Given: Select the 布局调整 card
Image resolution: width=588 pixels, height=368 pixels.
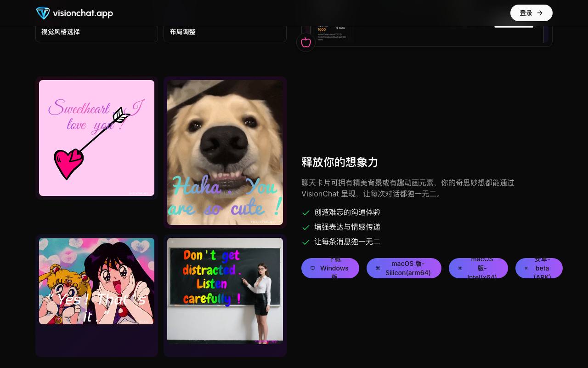Looking at the screenshot, I should [225, 34].
